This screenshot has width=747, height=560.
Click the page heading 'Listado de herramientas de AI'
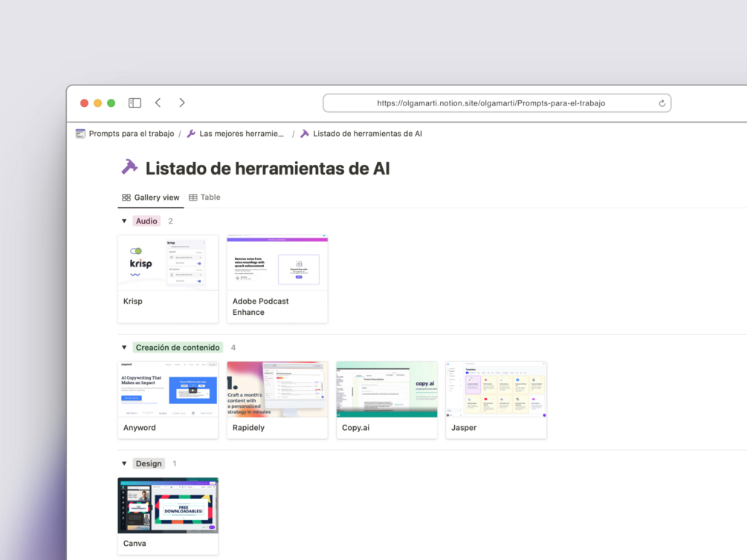[268, 169]
